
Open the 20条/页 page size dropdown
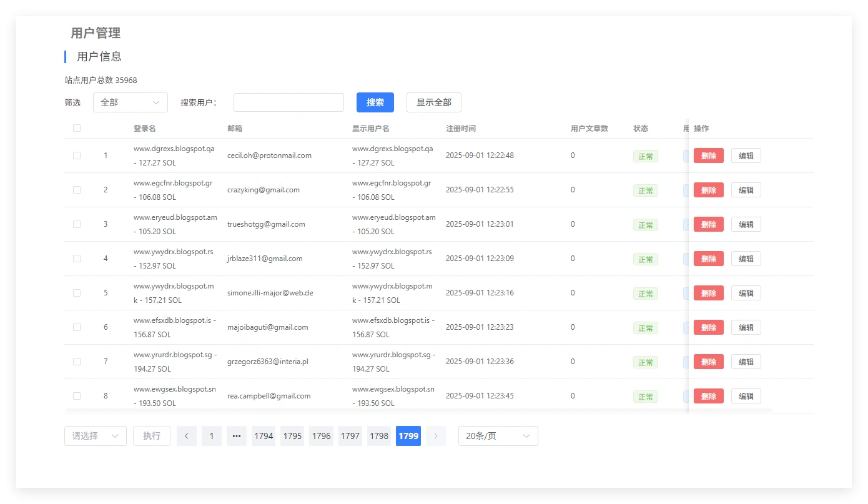click(498, 436)
